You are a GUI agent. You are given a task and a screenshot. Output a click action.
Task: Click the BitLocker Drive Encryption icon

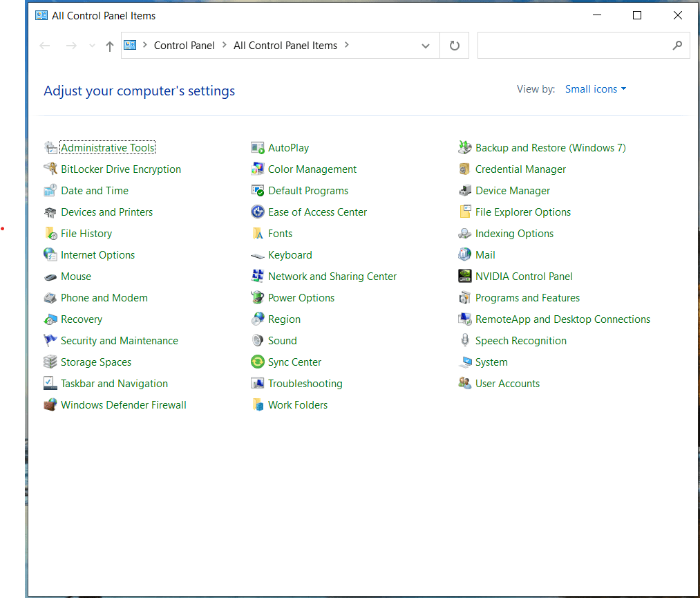pyautogui.click(x=50, y=169)
